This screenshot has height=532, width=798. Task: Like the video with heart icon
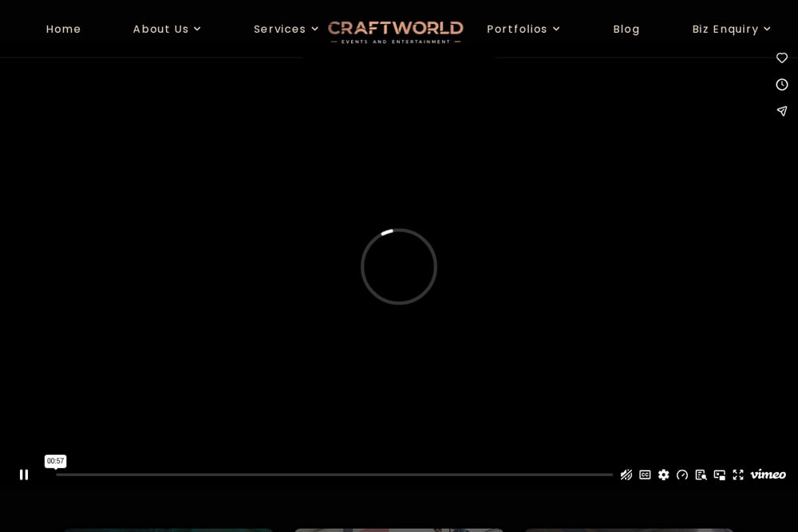coord(782,58)
